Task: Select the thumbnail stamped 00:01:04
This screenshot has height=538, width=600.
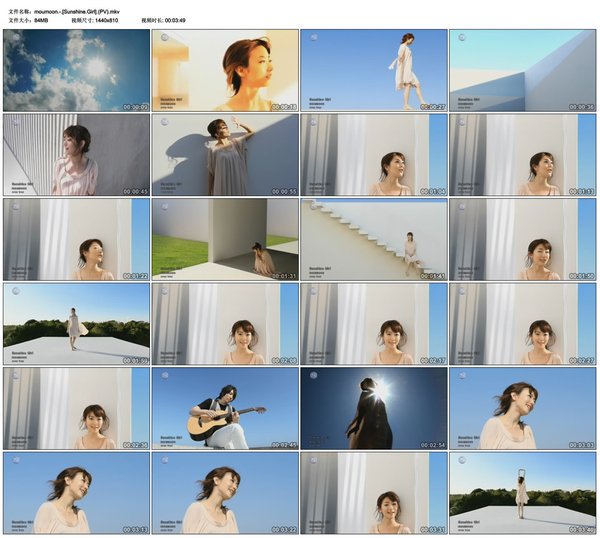Action: [374, 155]
